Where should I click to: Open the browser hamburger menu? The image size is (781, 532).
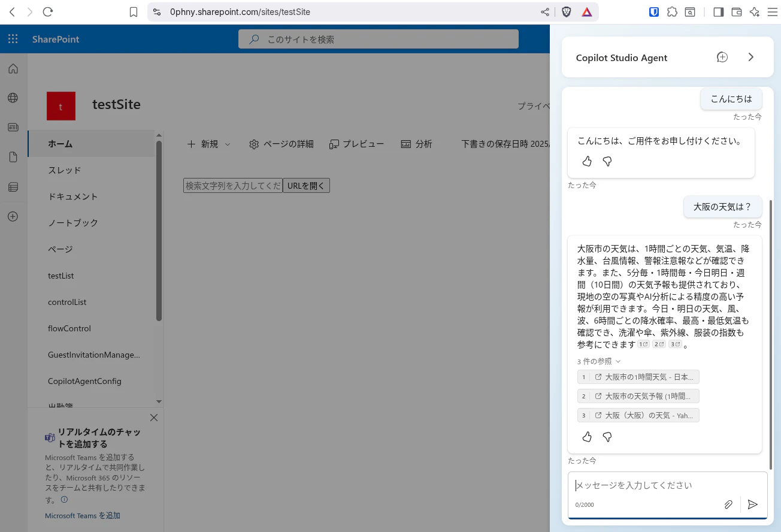[x=772, y=12]
